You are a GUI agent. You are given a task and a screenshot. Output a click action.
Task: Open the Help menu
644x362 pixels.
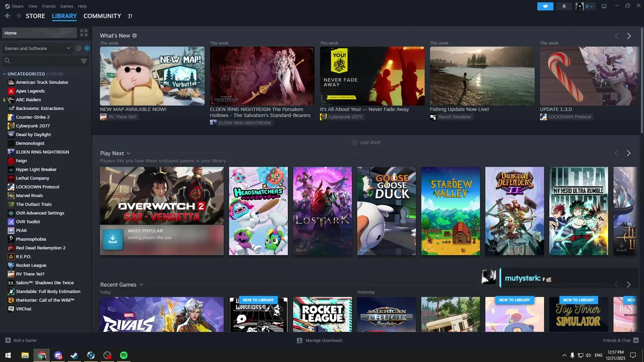pos(83,6)
